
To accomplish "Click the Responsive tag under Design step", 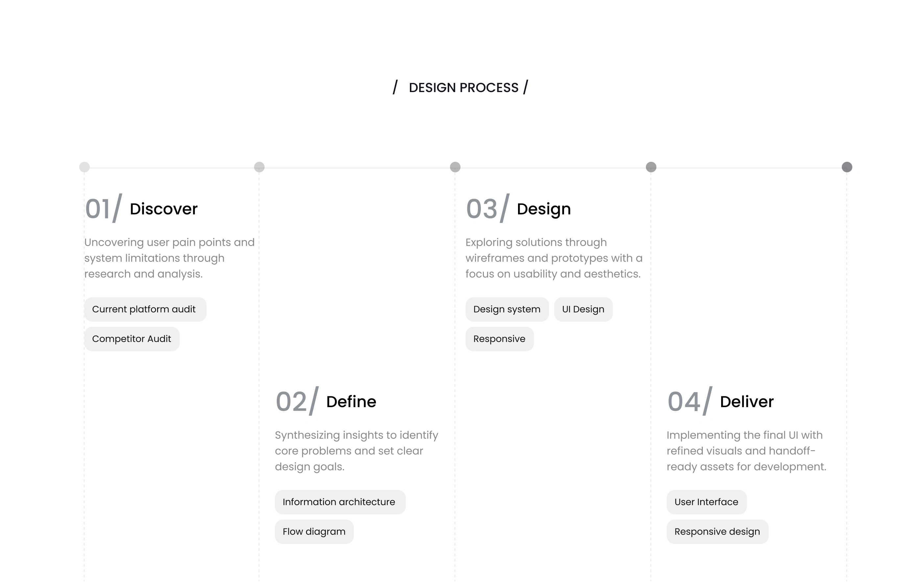I will [499, 339].
